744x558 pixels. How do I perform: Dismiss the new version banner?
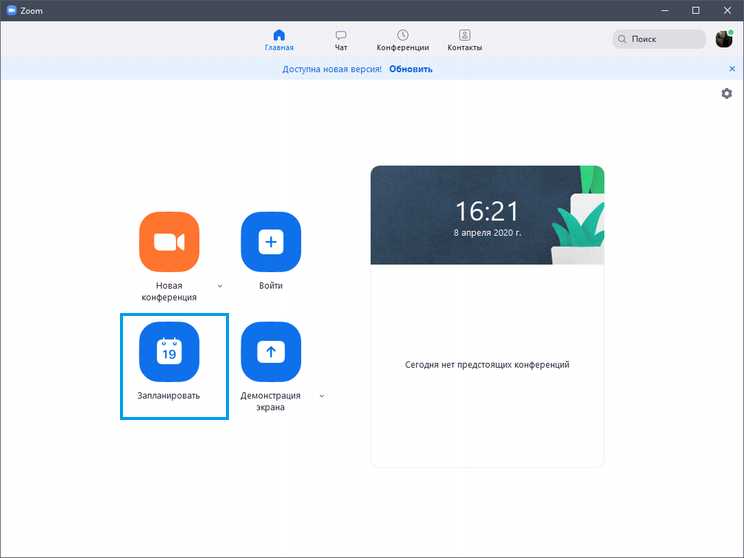click(732, 69)
